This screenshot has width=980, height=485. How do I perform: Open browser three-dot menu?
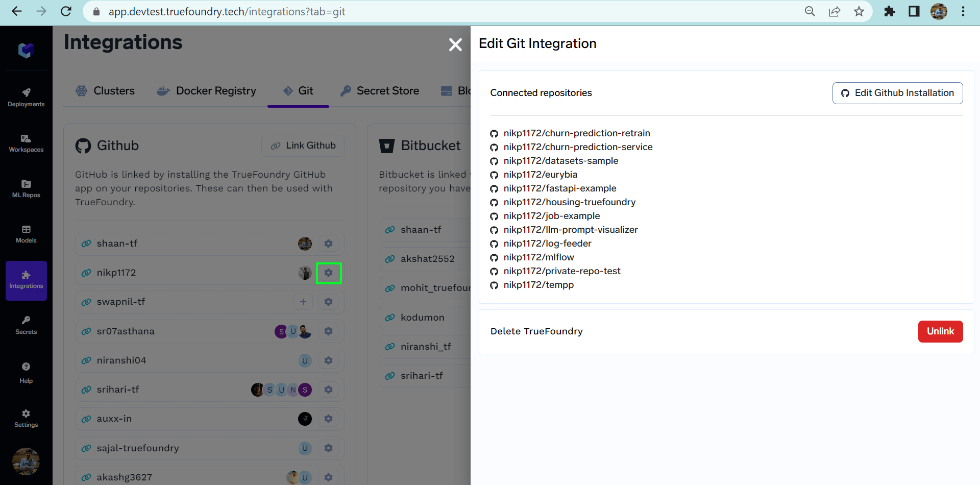pyautogui.click(x=963, y=11)
